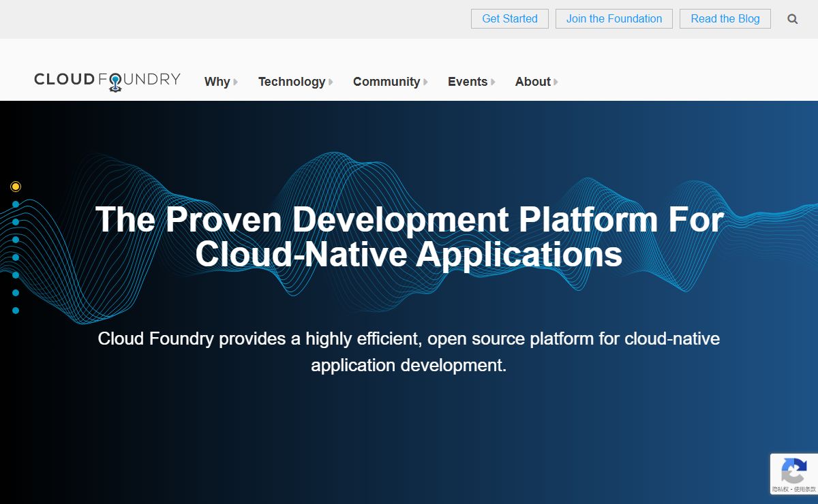The width and height of the screenshot is (818, 504).
Task: Click the Cloud Foundry logo
Action: [107, 81]
